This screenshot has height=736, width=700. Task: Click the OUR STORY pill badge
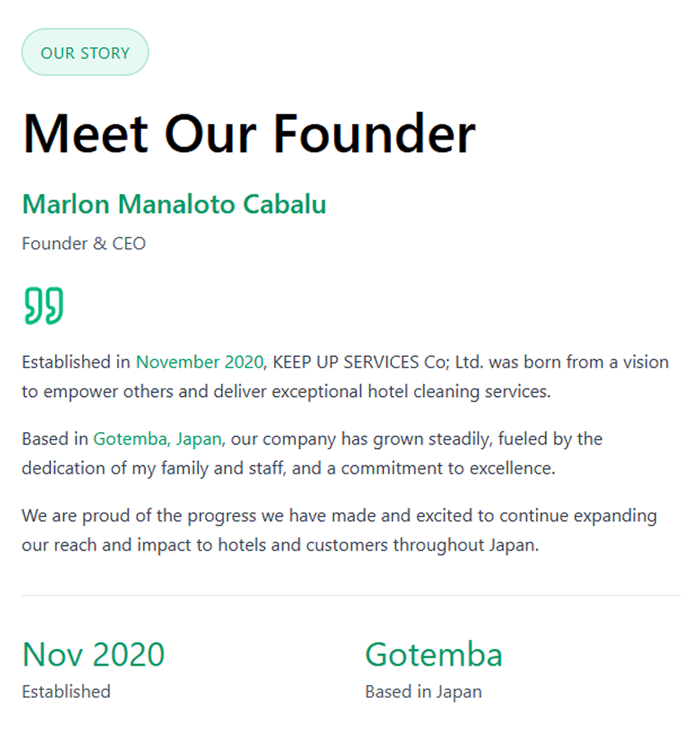(x=85, y=52)
